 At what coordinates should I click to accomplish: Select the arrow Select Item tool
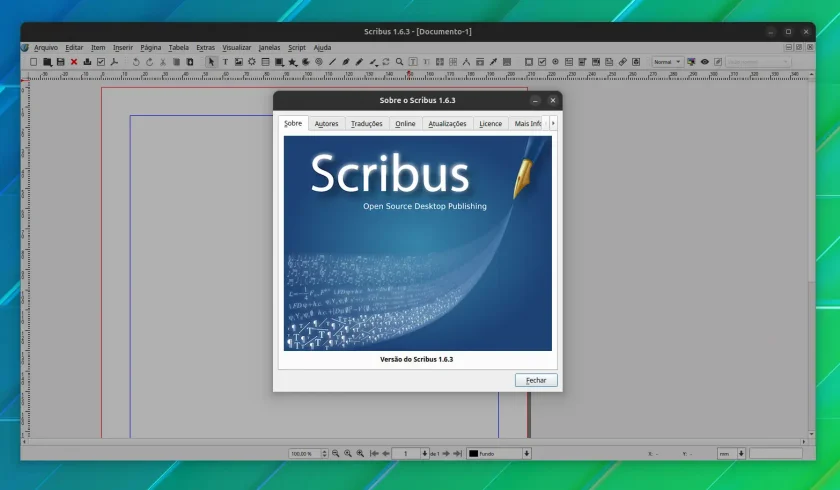(x=211, y=62)
